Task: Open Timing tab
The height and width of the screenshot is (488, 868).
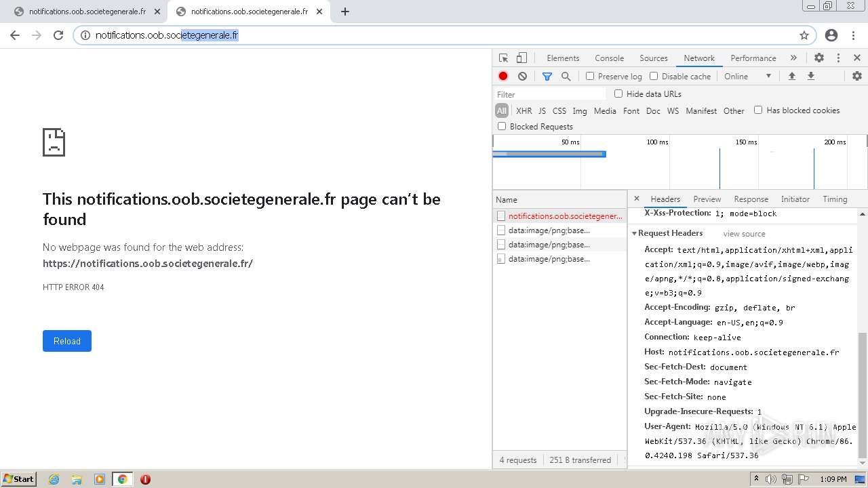Action: click(835, 199)
